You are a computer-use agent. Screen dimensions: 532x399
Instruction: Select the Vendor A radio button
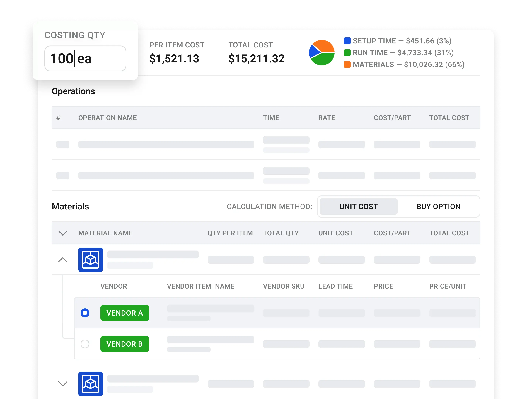[x=85, y=313]
